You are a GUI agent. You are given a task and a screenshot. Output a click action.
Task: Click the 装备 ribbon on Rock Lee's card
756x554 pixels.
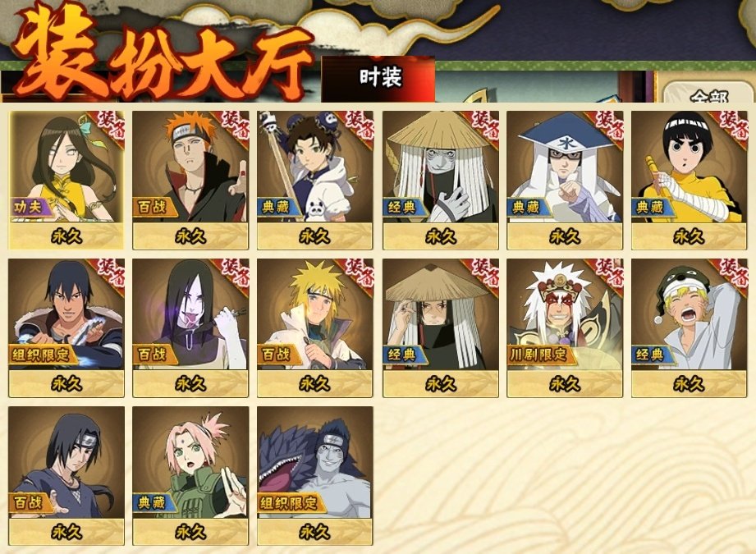(731, 127)
